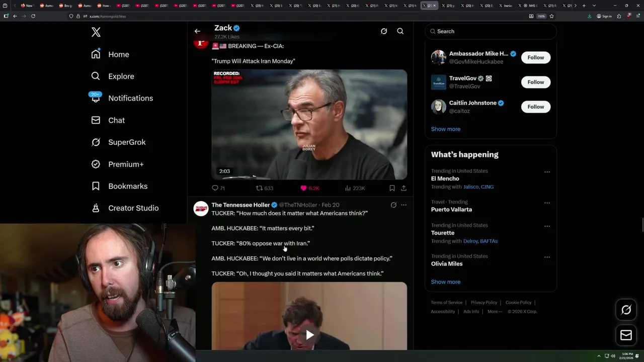Click the X logo icon
644x362 pixels.
tap(96, 32)
